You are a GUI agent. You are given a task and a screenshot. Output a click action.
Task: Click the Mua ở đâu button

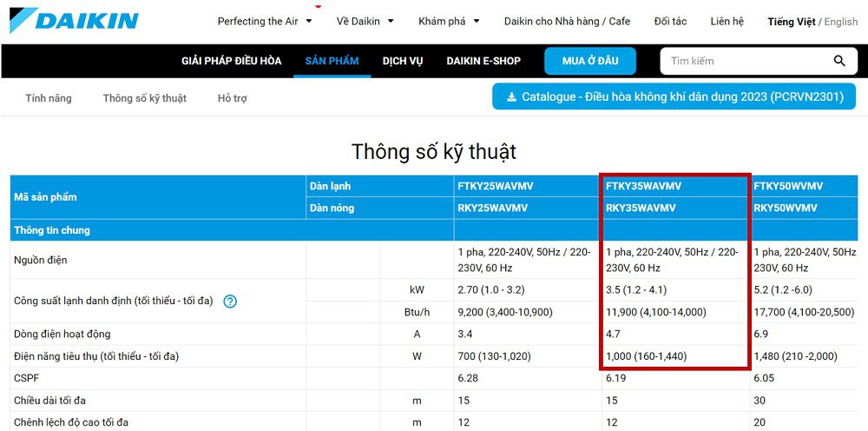(590, 61)
